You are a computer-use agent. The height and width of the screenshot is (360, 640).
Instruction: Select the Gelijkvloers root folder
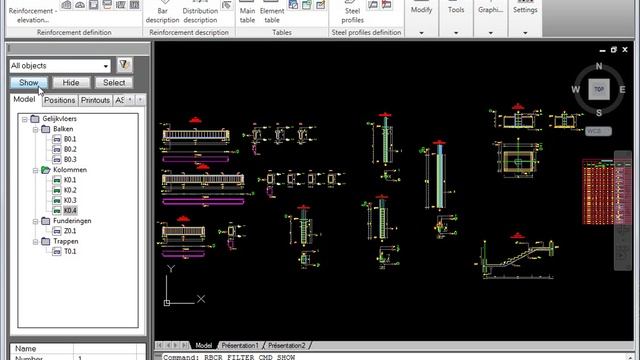pyautogui.click(x=59, y=119)
